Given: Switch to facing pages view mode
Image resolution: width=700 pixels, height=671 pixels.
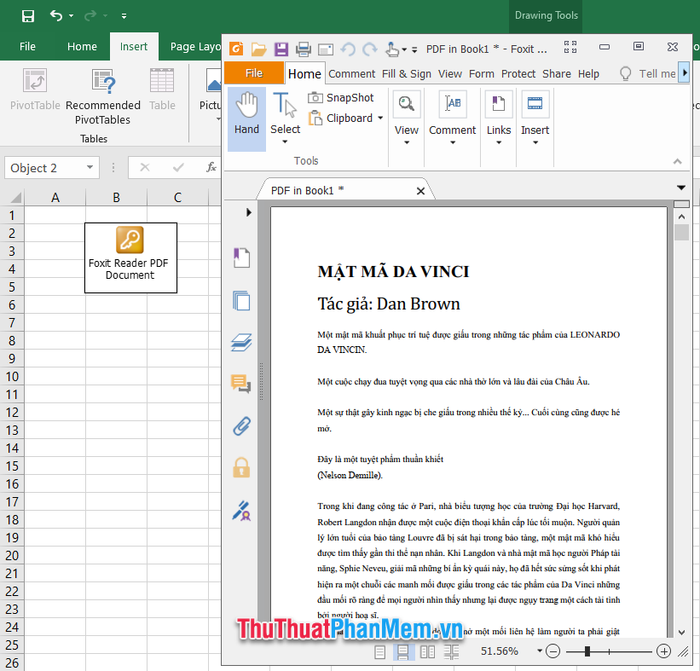Looking at the screenshot, I should click(x=428, y=651).
